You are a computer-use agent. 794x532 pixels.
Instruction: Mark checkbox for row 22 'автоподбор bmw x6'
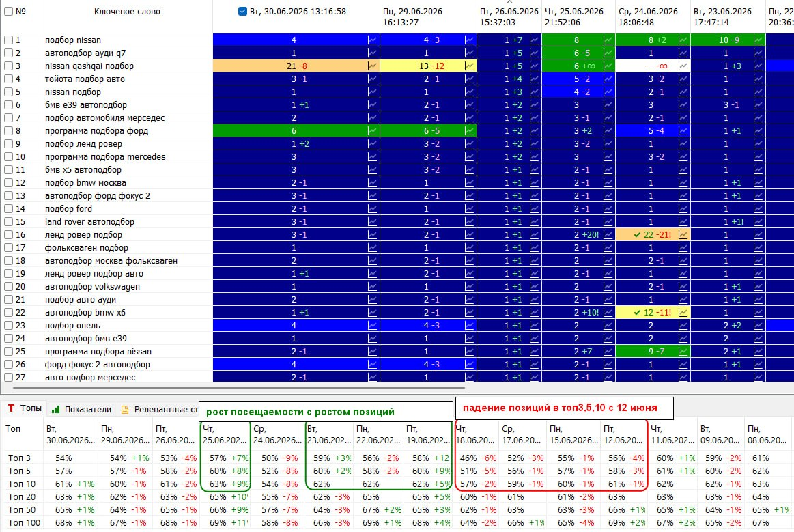[9, 313]
